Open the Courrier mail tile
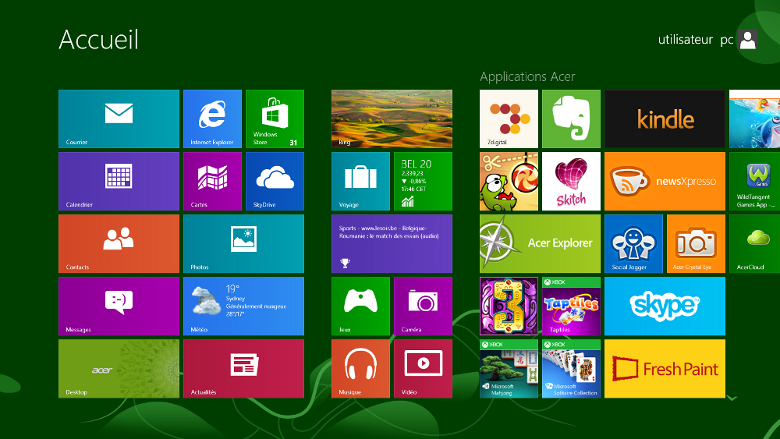Screen dimensions: 780x439 click(x=118, y=119)
